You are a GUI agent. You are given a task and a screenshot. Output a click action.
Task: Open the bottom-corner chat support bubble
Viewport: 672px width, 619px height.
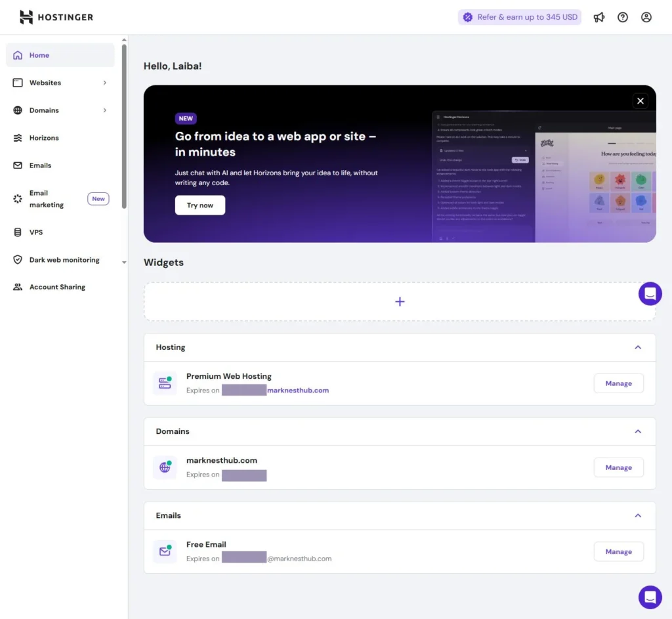tap(650, 597)
